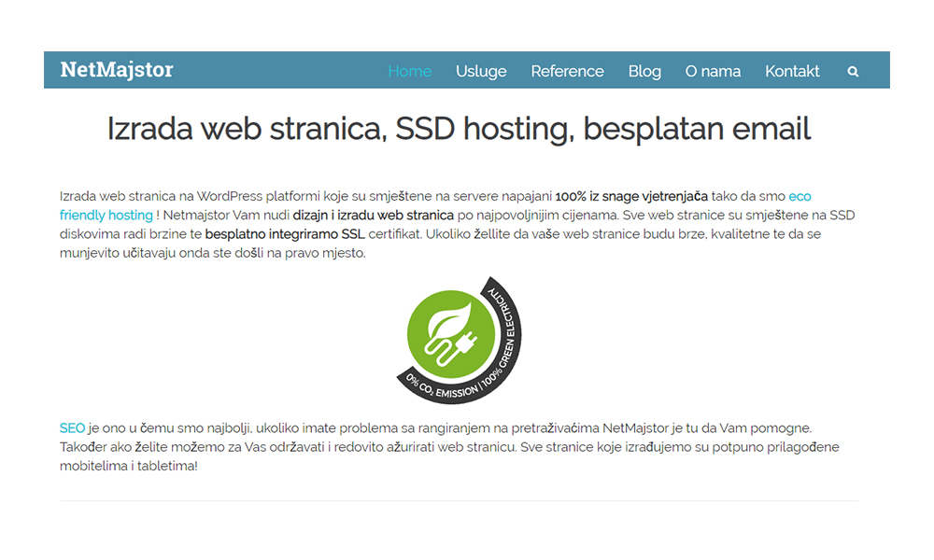Open the SEO link in second paragraph

(x=72, y=427)
